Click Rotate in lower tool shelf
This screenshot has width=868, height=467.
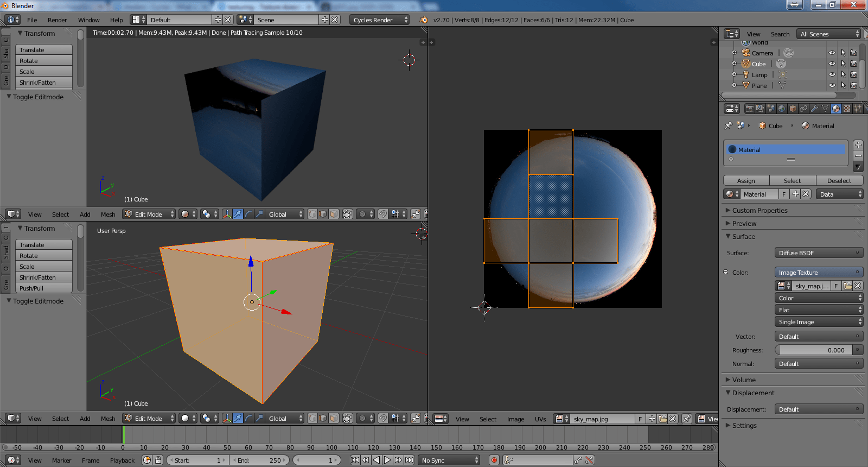pyautogui.click(x=44, y=255)
